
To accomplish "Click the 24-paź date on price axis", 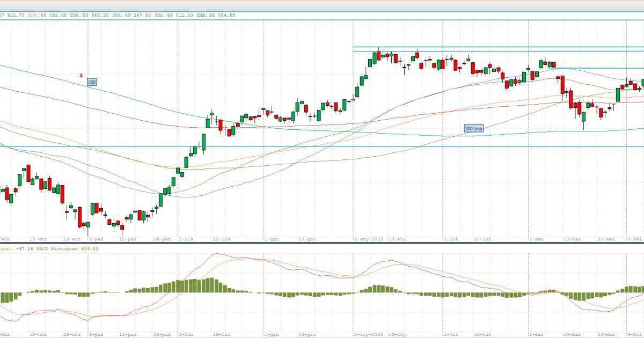I will (x=162, y=239).
